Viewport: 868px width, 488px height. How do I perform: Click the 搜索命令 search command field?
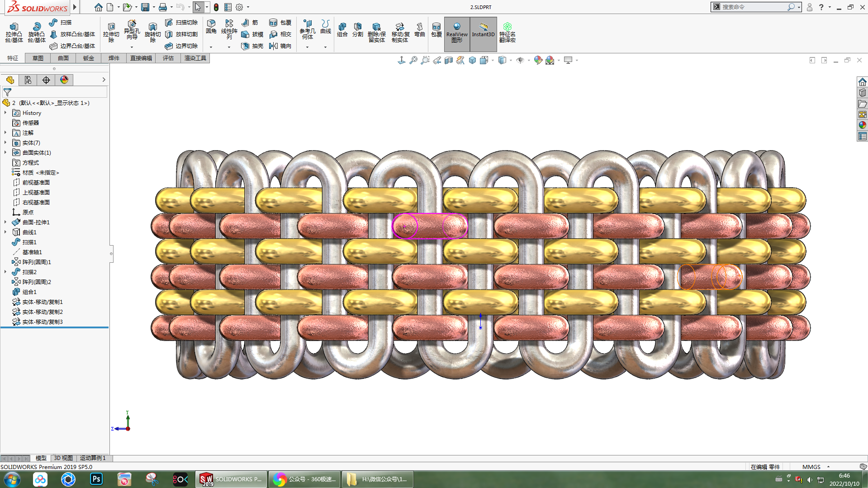coord(753,7)
